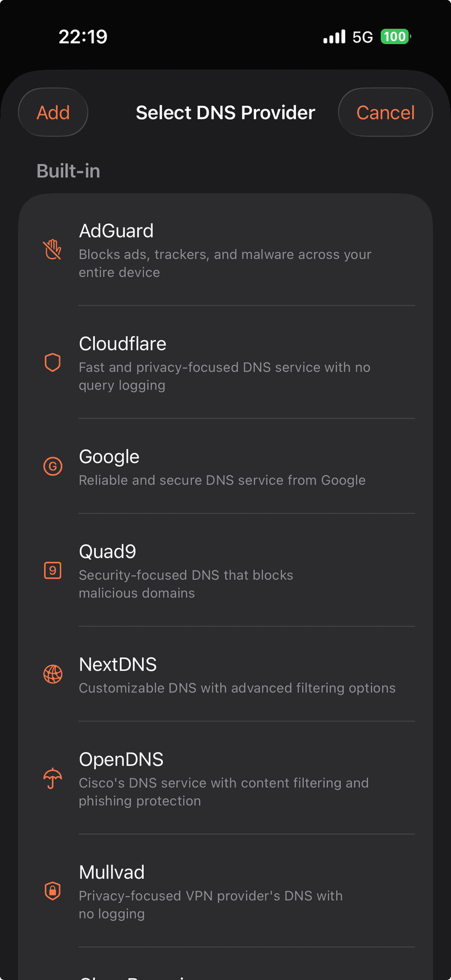Choose Cisco's OpenDNS provider
The width and height of the screenshot is (451, 980).
[225, 778]
